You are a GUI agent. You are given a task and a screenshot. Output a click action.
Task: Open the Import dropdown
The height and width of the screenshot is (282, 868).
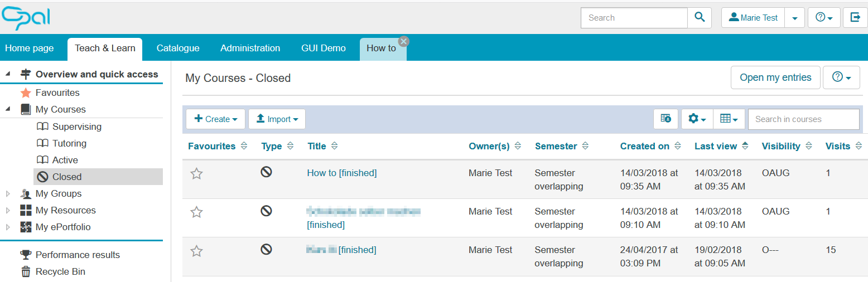click(x=277, y=119)
